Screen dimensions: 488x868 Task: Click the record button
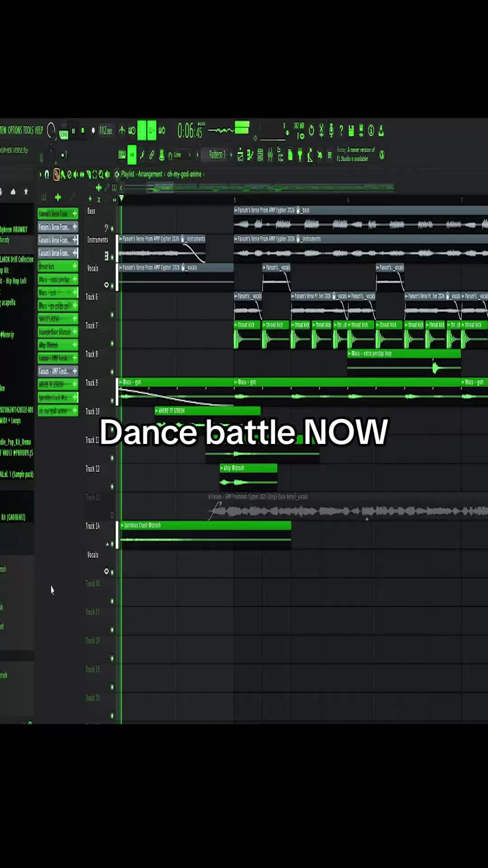click(93, 131)
